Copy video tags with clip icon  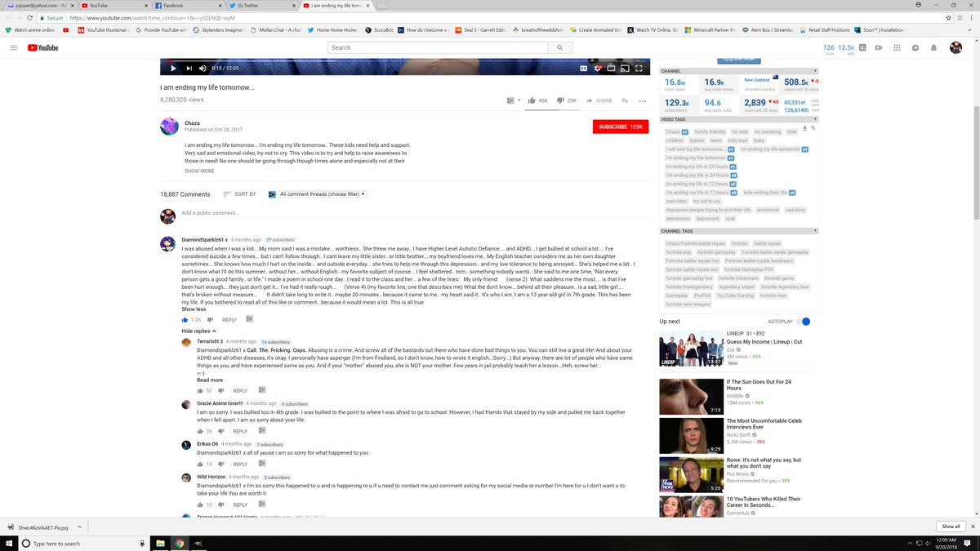[813, 128]
